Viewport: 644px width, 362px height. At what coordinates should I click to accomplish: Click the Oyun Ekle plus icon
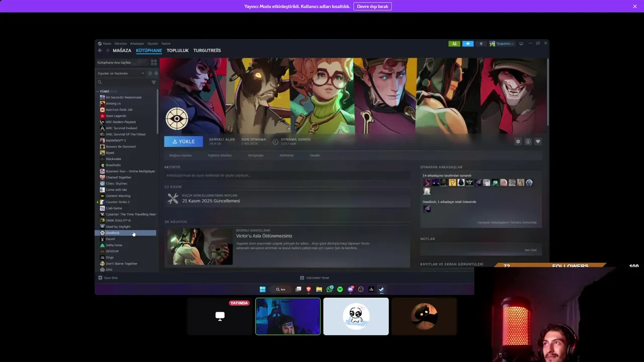tap(100, 278)
